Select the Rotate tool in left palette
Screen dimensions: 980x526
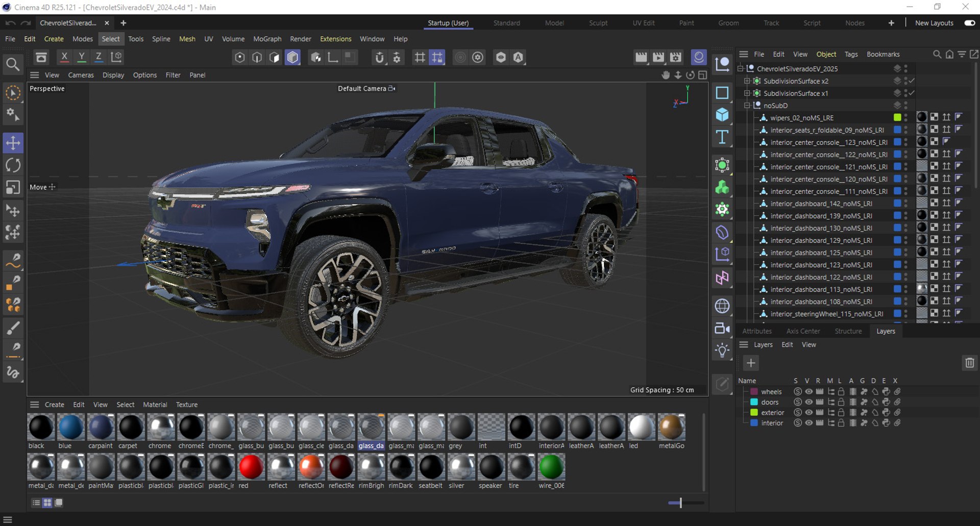pos(13,165)
